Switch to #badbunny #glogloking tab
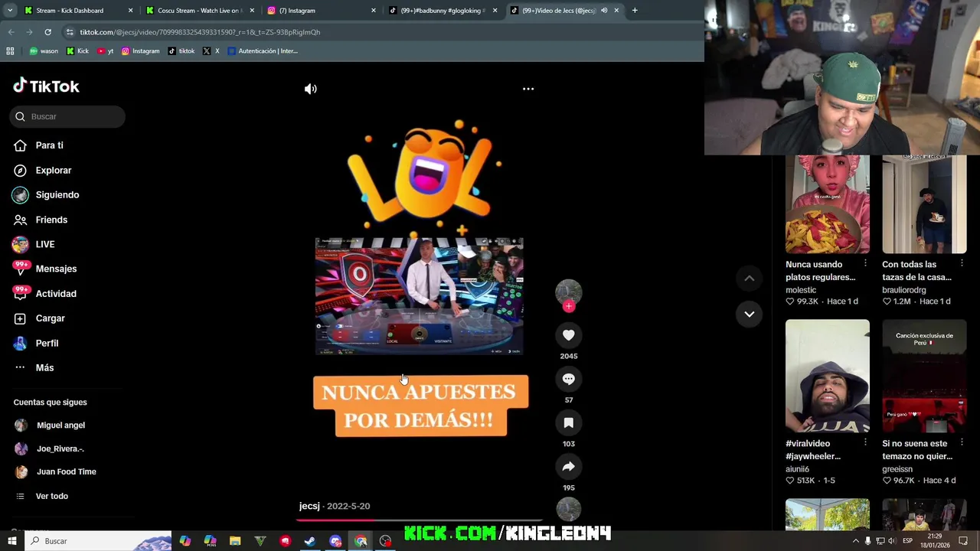 443,11
